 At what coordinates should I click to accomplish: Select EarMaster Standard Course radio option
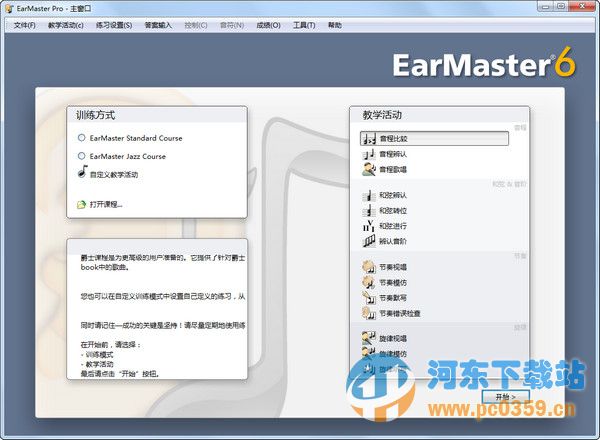pyautogui.click(x=130, y=138)
